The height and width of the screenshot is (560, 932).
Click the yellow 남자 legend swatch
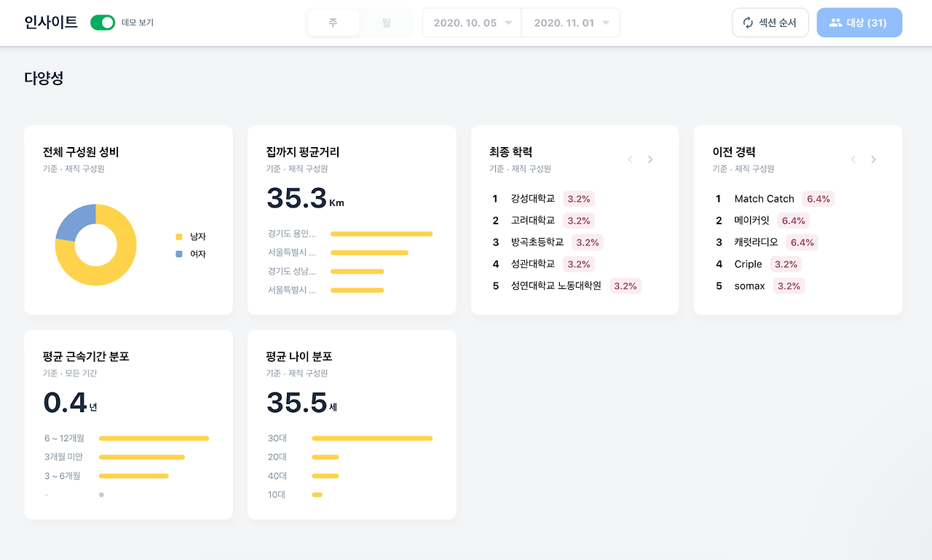179,237
